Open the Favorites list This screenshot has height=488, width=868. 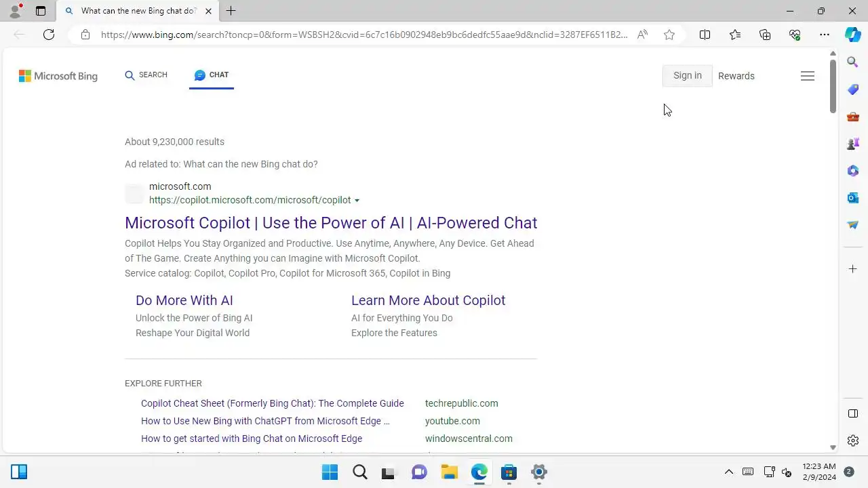point(735,35)
